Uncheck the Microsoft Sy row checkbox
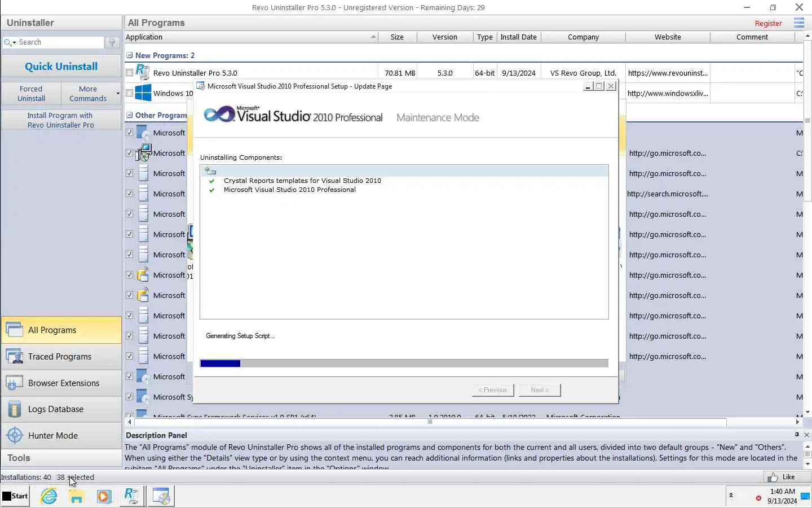Screen dimensions: 812x508 pyautogui.click(x=130, y=397)
